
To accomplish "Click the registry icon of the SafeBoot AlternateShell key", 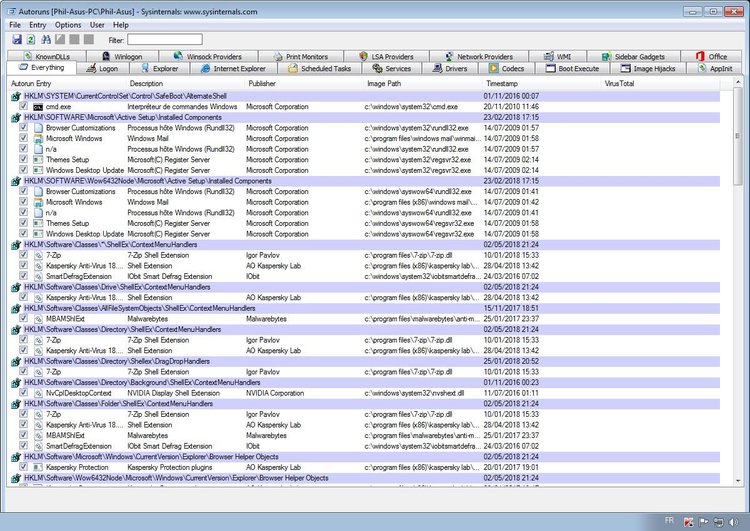I will 16,97.
